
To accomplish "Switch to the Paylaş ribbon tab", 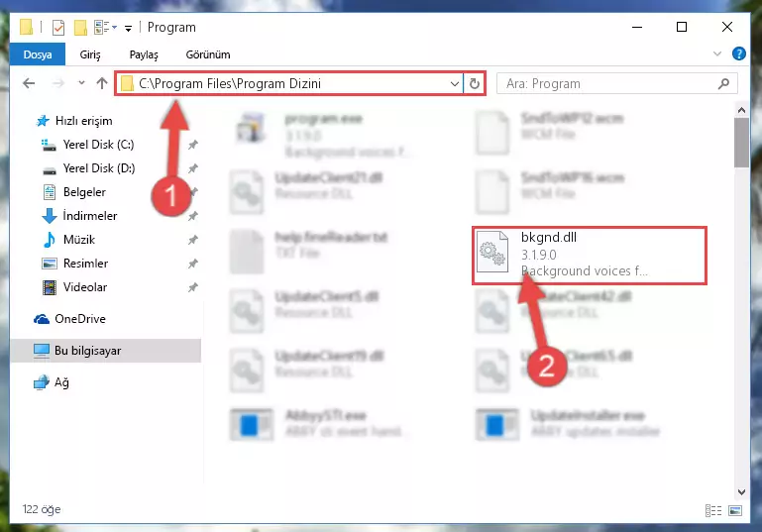I will [x=144, y=54].
